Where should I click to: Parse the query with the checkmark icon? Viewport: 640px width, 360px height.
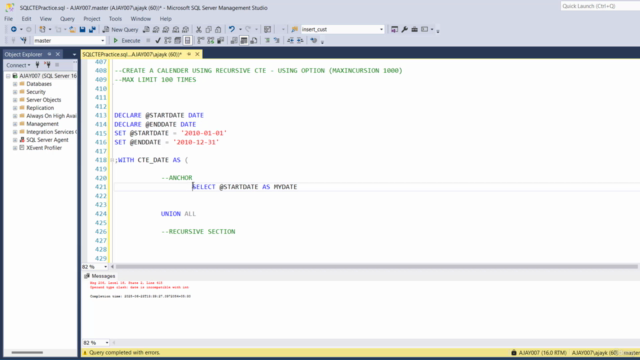coord(158,40)
